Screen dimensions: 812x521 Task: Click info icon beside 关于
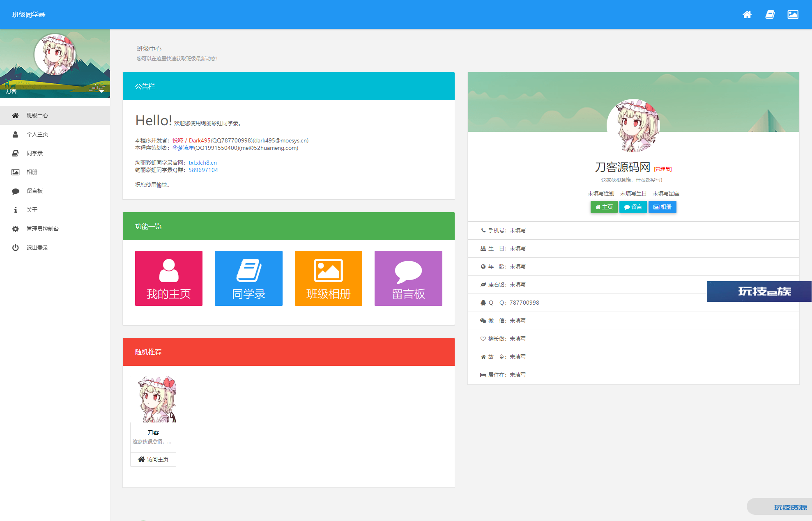pos(15,210)
